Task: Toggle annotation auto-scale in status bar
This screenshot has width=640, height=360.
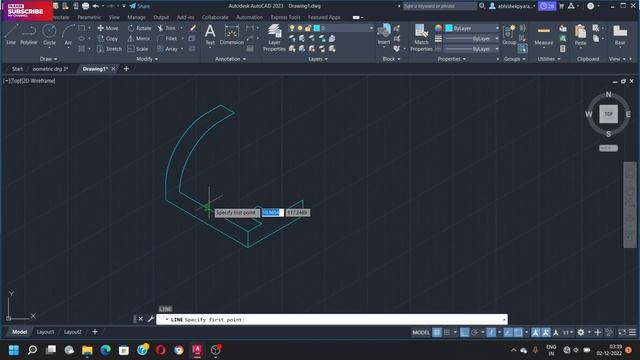Action: pyautogui.click(x=546, y=332)
